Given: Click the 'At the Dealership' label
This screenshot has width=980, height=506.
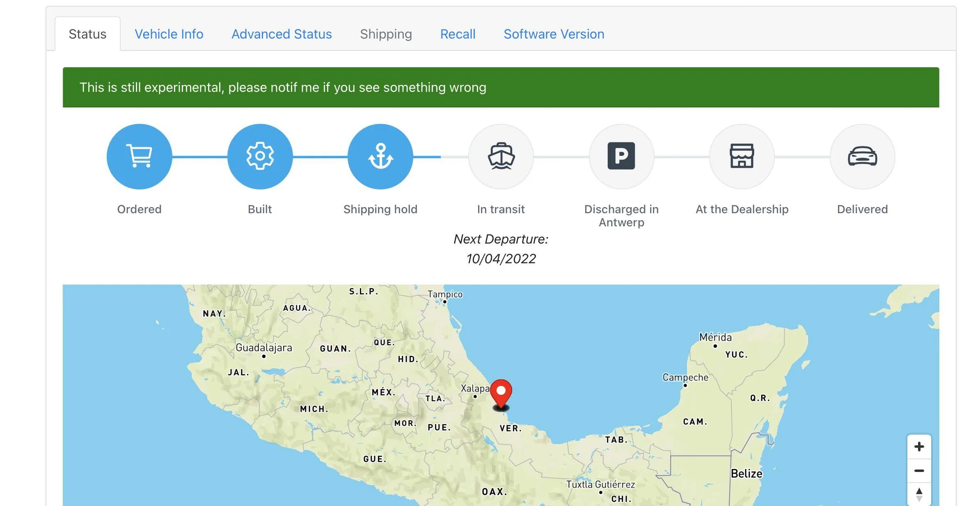Looking at the screenshot, I should (742, 209).
